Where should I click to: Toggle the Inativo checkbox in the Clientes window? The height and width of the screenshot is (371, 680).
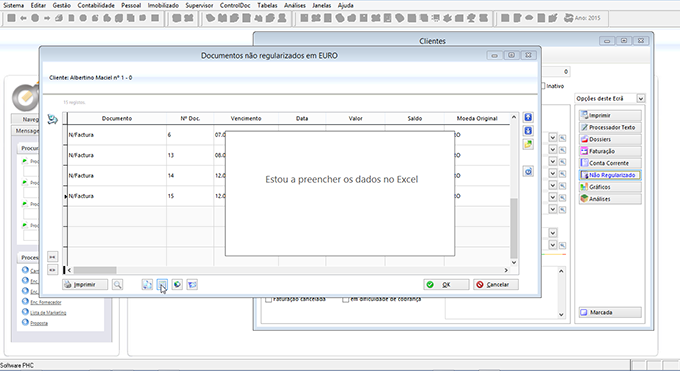(x=543, y=86)
